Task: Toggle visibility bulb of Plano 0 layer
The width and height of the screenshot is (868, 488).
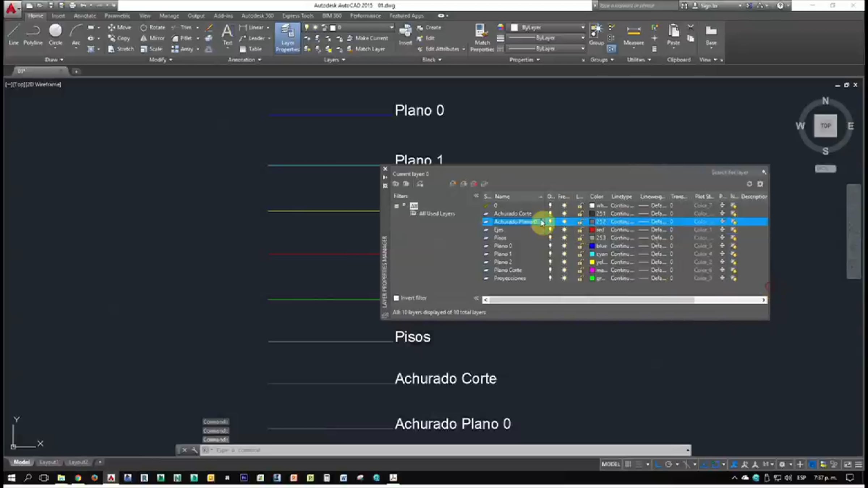Action: pos(550,246)
